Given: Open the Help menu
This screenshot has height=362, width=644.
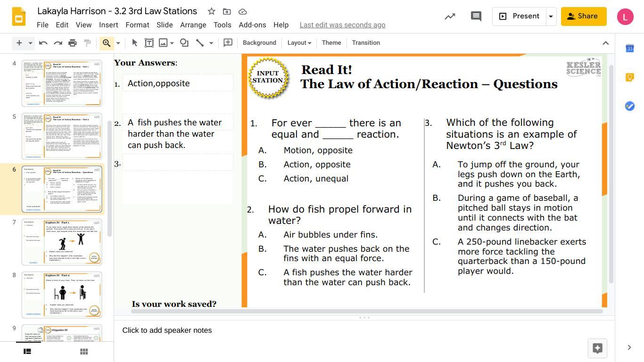Looking at the screenshot, I should pos(281,25).
